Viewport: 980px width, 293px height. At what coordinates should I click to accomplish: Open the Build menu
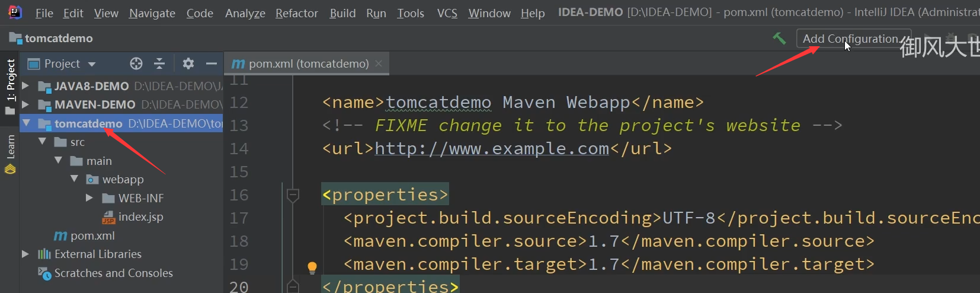coord(342,13)
